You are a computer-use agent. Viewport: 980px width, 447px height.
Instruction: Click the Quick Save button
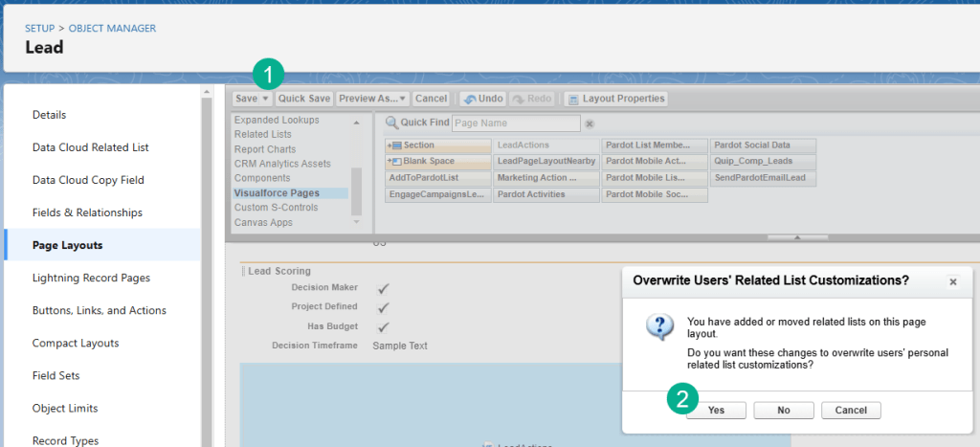coord(304,99)
